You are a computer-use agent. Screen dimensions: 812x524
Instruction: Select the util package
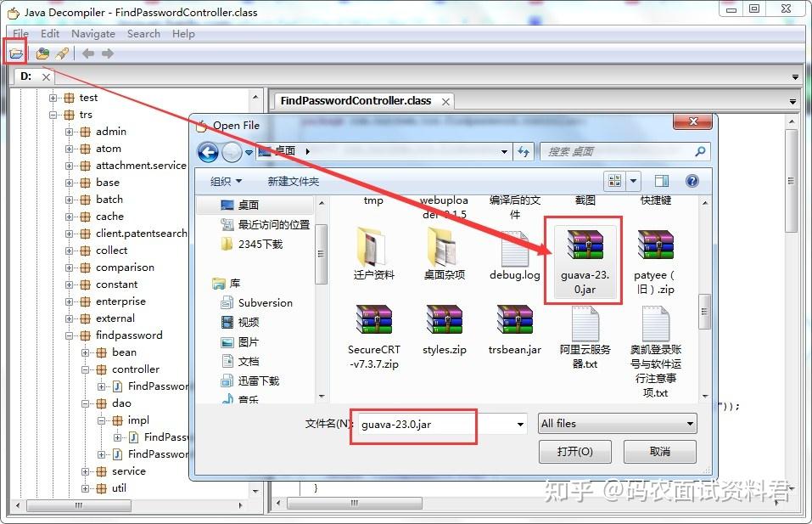119,488
